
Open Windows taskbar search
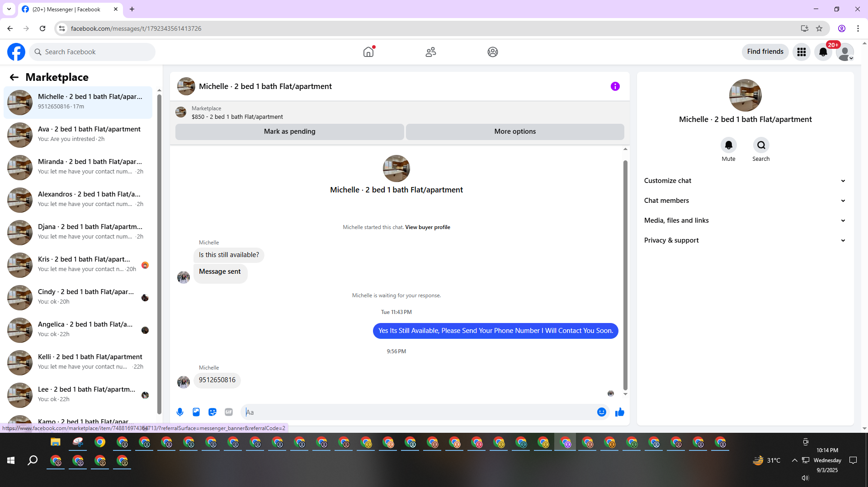[x=33, y=460]
